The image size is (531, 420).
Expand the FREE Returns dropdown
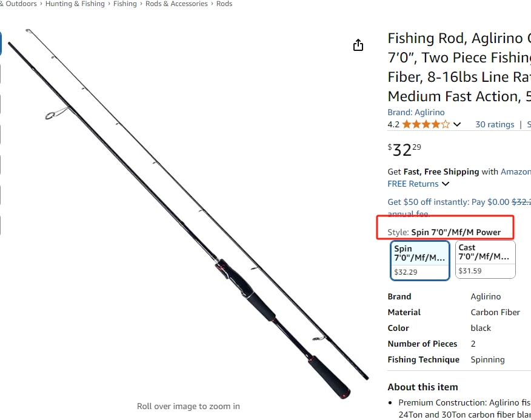[445, 184]
